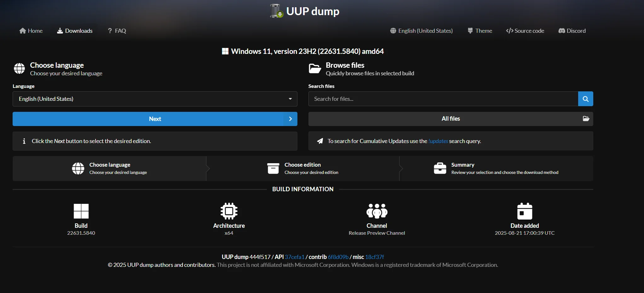Click the Source code brackets icon
Screen dimensions: 644x293
click(x=509, y=31)
